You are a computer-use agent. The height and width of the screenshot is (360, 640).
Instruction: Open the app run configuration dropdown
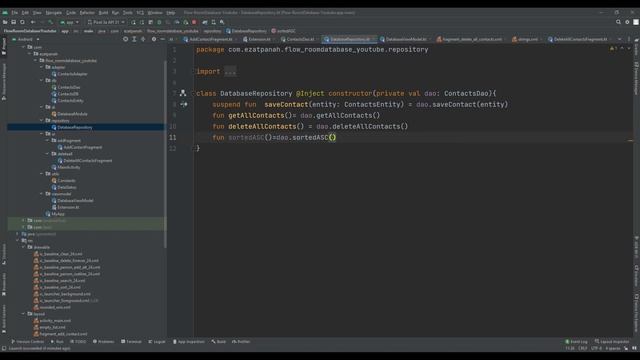coord(69,22)
